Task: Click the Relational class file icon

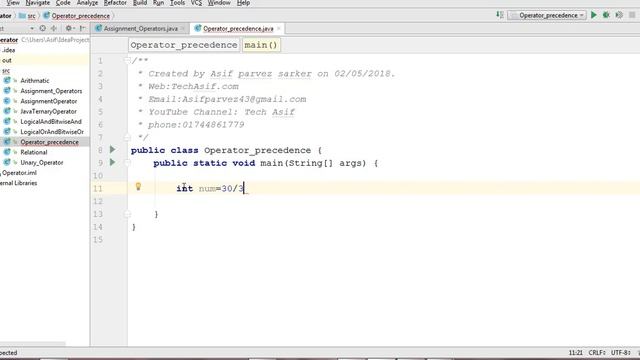Action: (7, 152)
